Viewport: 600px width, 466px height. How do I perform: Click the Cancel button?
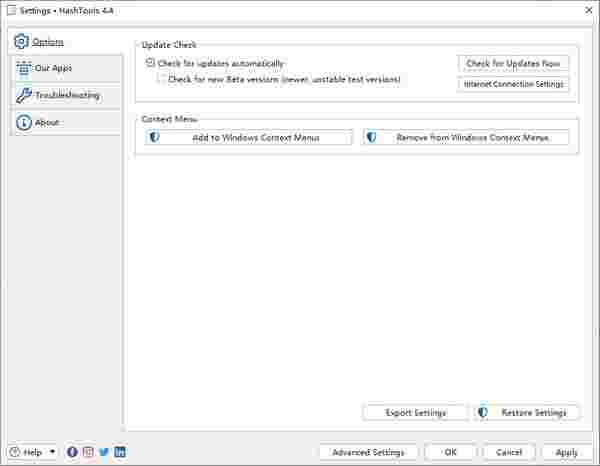pyautogui.click(x=509, y=452)
